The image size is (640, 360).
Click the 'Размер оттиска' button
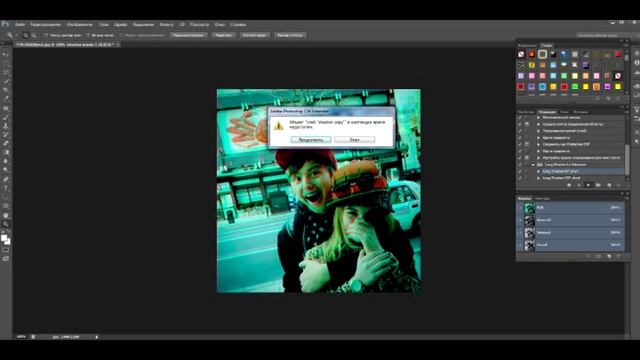pyautogui.click(x=290, y=36)
